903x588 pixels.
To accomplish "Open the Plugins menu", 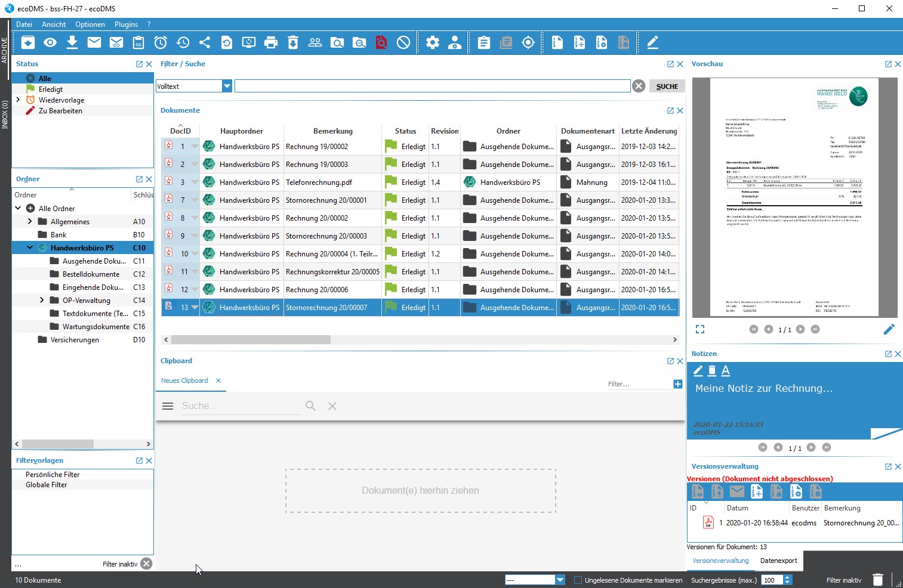I will tap(127, 24).
